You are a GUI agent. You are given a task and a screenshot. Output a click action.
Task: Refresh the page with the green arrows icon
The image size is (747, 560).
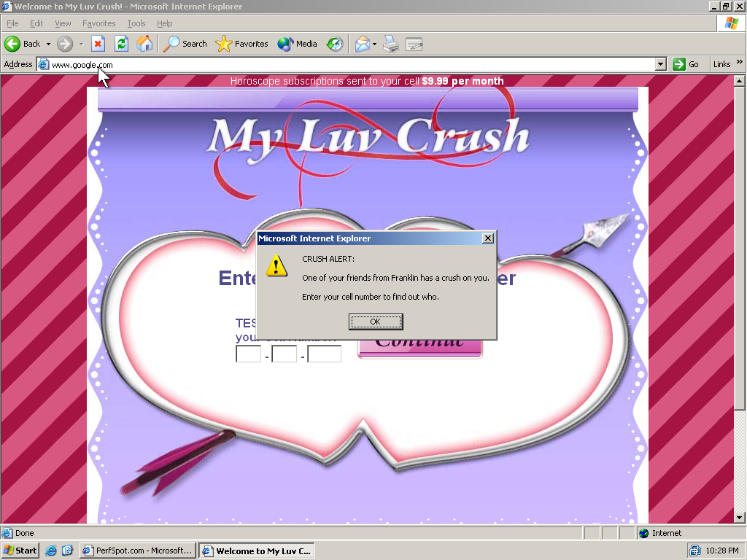(x=122, y=44)
